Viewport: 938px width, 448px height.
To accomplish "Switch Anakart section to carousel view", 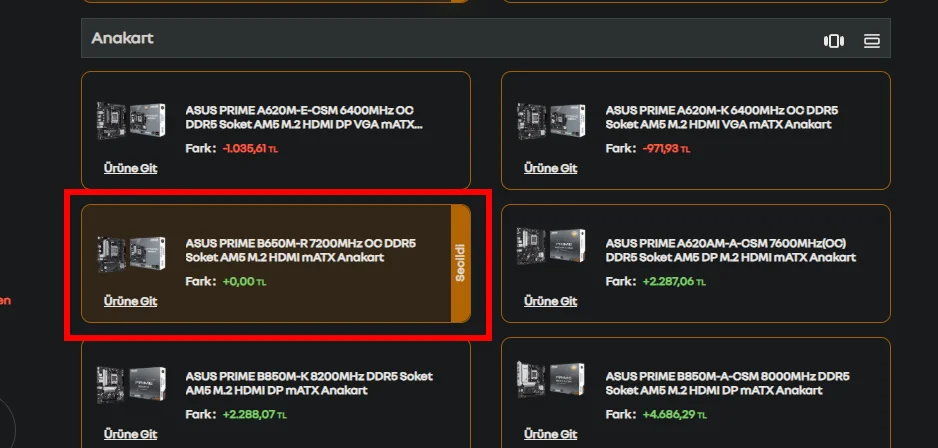I will pos(833,41).
